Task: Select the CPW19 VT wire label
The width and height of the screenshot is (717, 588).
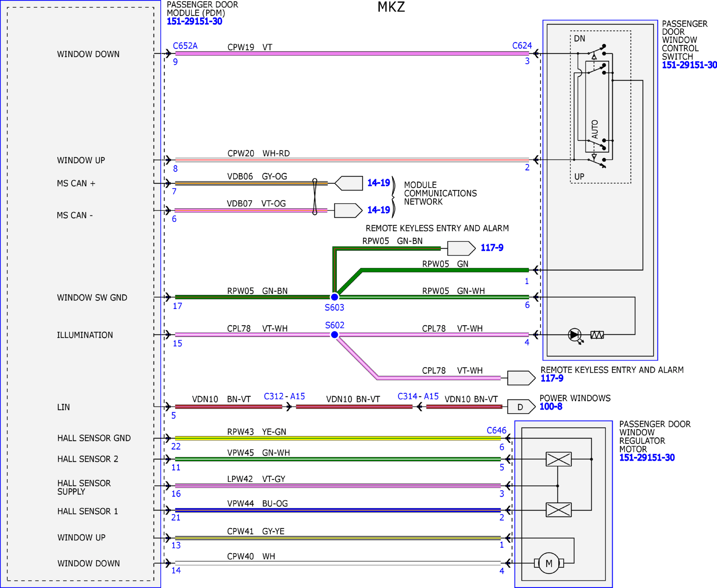Action: pyautogui.click(x=250, y=47)
